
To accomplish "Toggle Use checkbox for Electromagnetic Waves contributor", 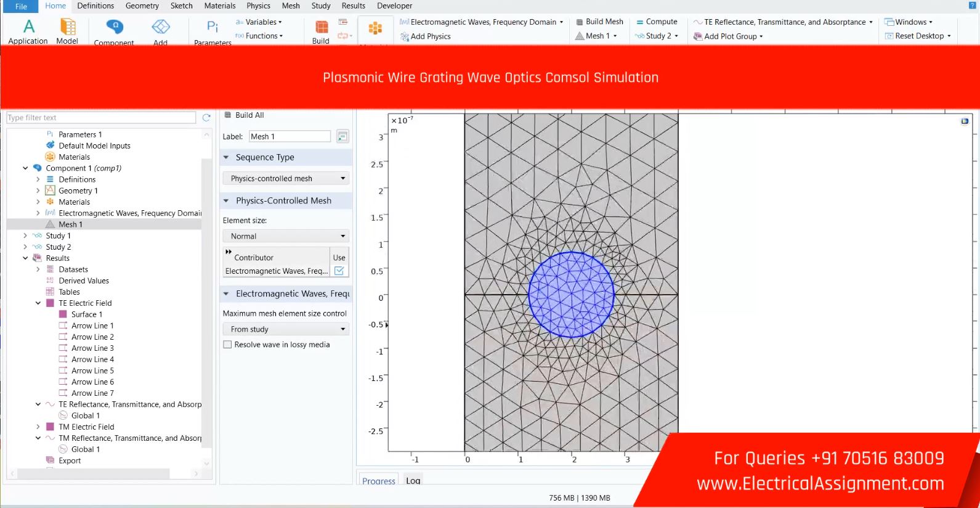I will point(339,271).
